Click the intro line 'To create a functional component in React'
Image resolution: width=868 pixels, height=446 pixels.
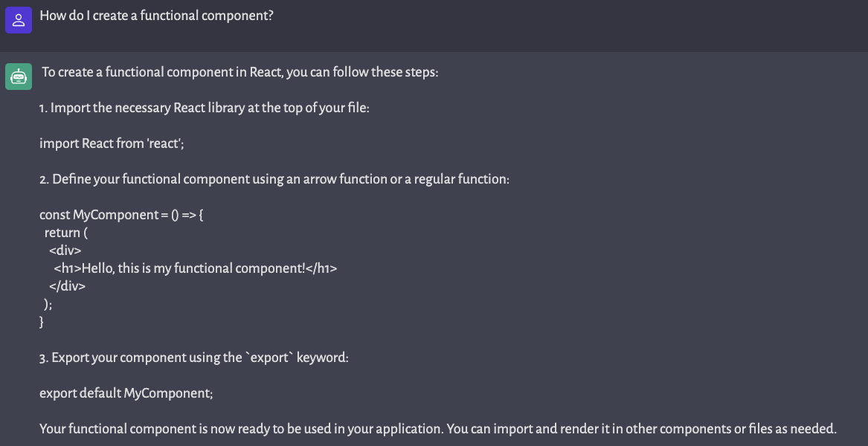(x=240, y=73)
